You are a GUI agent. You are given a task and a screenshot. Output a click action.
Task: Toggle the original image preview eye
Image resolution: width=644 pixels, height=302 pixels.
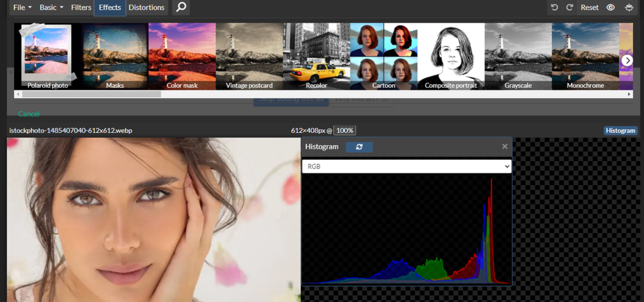click(611, 7)
